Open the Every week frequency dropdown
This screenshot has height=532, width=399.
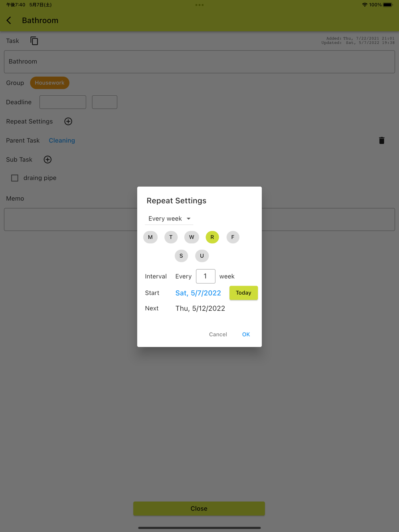(169, 219)
